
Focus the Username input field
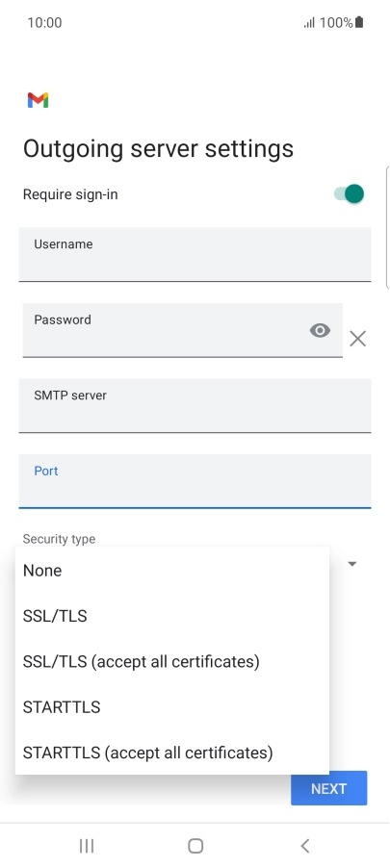(x=195, y=255)
